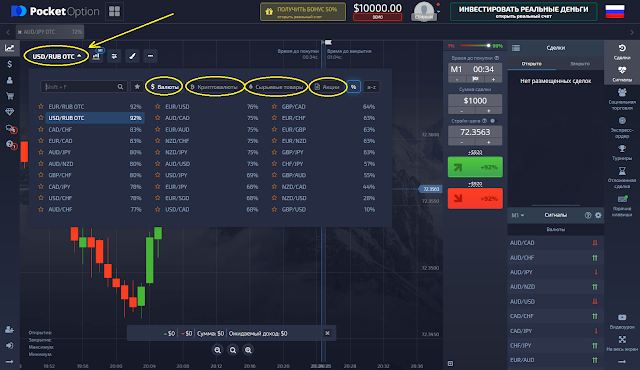Close the AUD/JPY OTC chart tab
640x370 pixels.
(20, 32)
